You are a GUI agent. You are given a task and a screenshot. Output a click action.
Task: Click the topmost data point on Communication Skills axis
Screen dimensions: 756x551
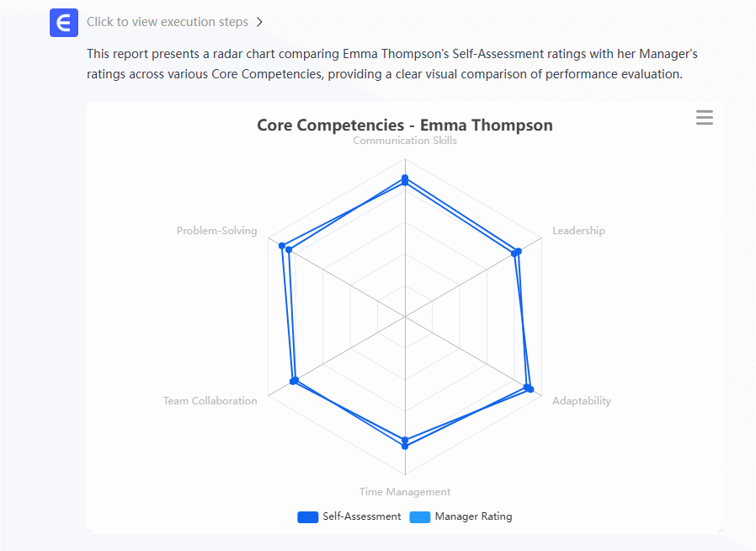405,178
